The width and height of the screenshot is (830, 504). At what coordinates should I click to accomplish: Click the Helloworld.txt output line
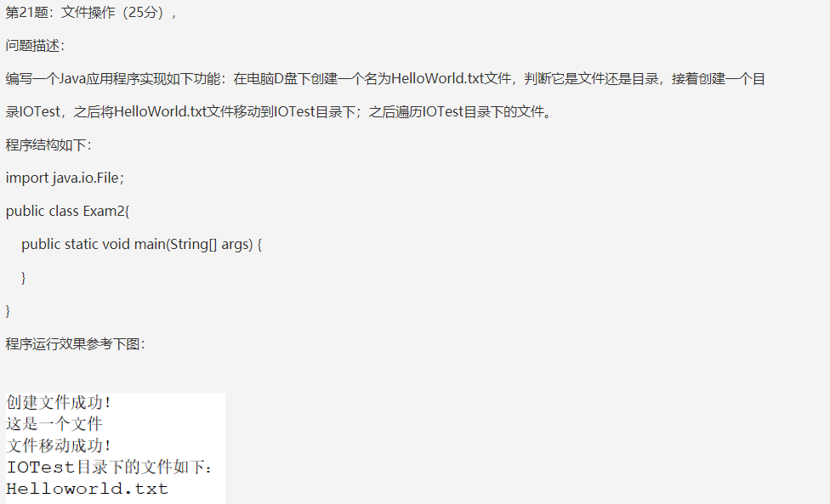[x=88, y=489]
